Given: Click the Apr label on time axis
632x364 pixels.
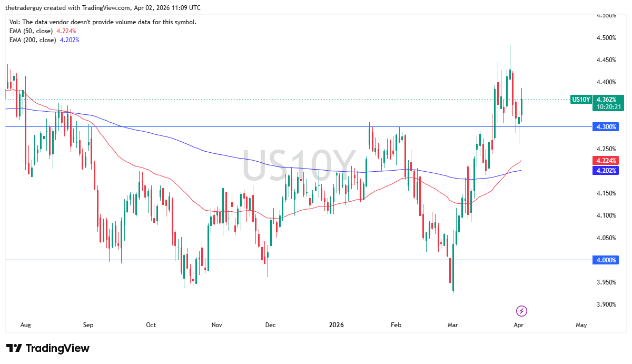Looking at the screenshot, I should point(519,325).
